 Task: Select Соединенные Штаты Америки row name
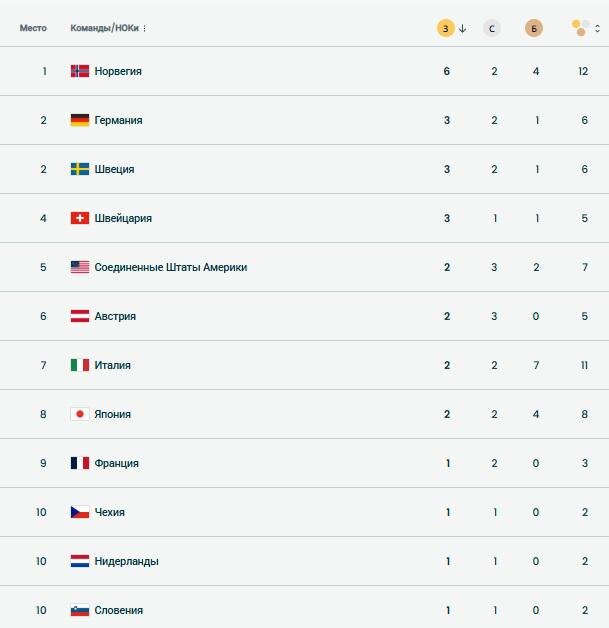170,267
